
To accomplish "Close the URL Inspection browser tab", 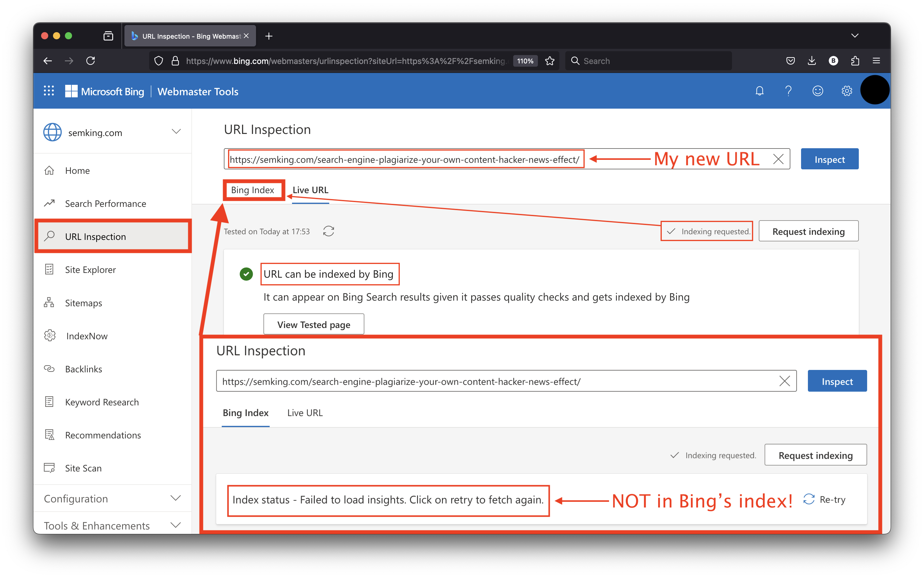I will [246, 36].
